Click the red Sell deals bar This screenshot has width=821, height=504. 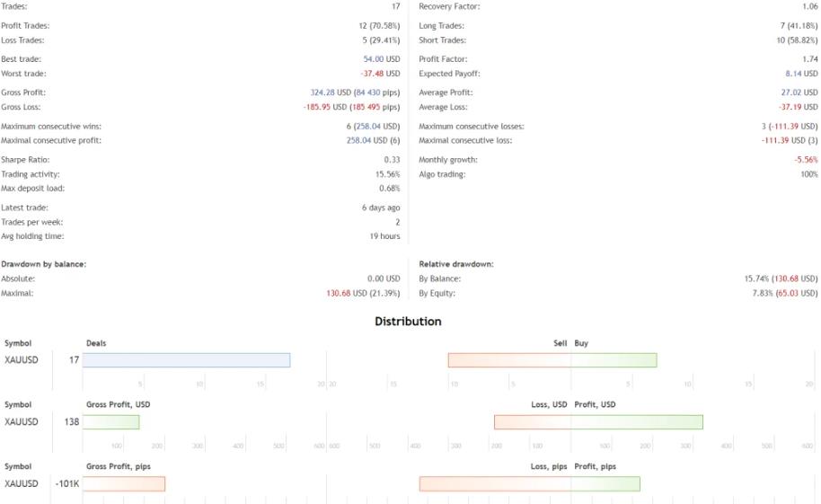coord(509,360)
